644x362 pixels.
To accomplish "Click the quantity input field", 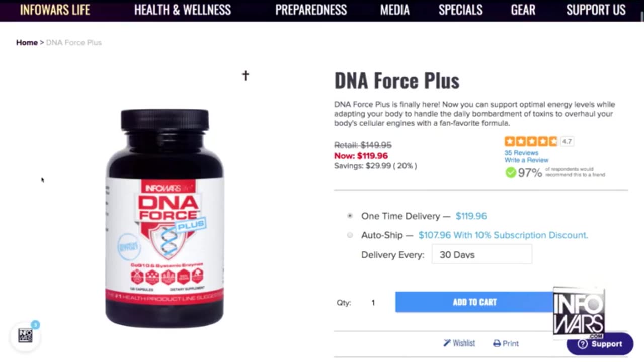I will (373, 303).
